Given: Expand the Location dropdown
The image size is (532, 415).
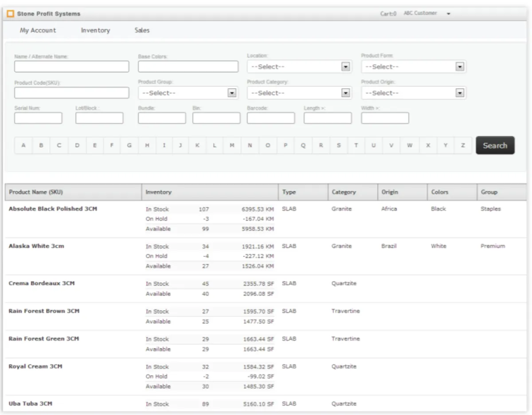Looking at the screenshot, I should 345,67.
